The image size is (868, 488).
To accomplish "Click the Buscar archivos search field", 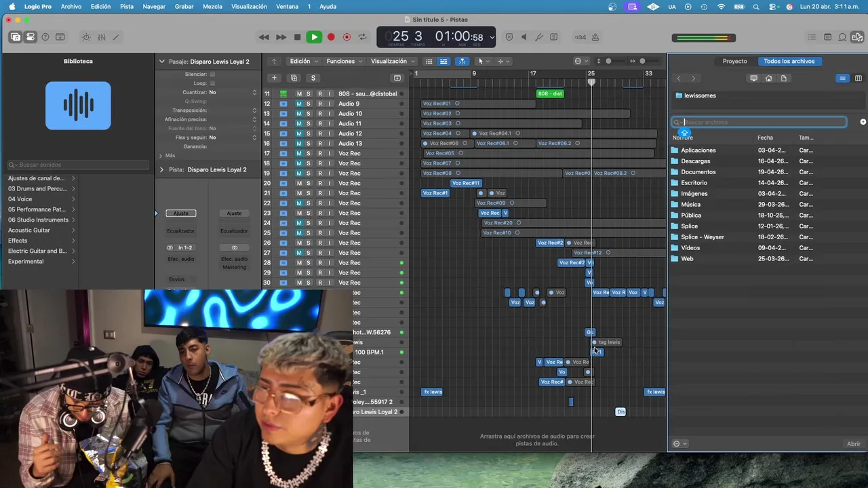I will tap(759, 122).
